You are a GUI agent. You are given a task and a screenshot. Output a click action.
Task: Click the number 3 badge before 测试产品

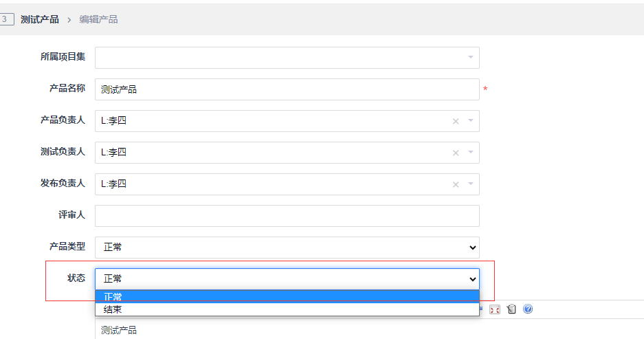5,19
